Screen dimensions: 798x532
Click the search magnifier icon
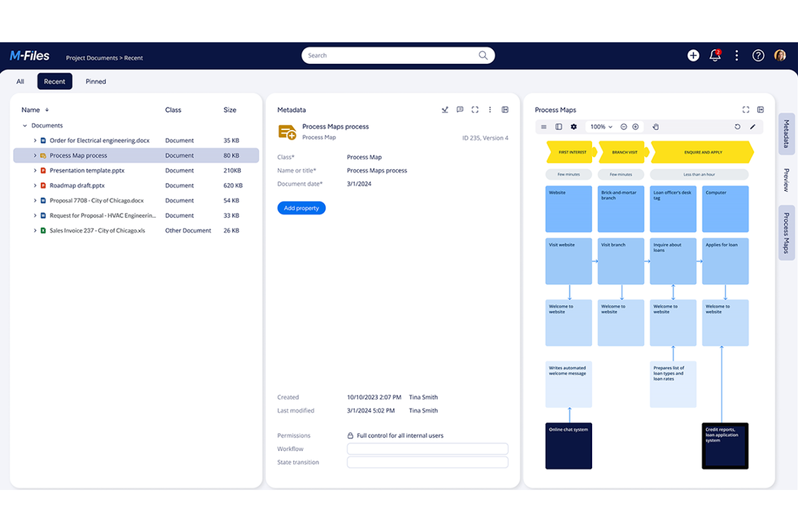pyautogui.click(x=483, y=55)
